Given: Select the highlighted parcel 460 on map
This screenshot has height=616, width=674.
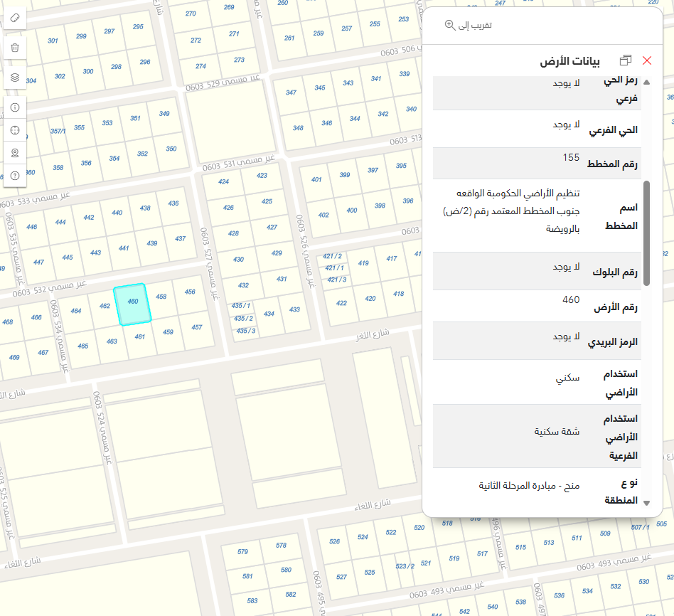Looking at the screenshot, I should (x=133, y=304).
